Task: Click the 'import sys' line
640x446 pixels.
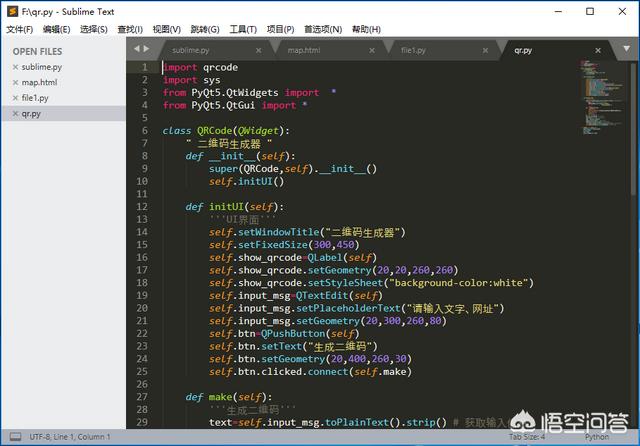Action: 191,80
